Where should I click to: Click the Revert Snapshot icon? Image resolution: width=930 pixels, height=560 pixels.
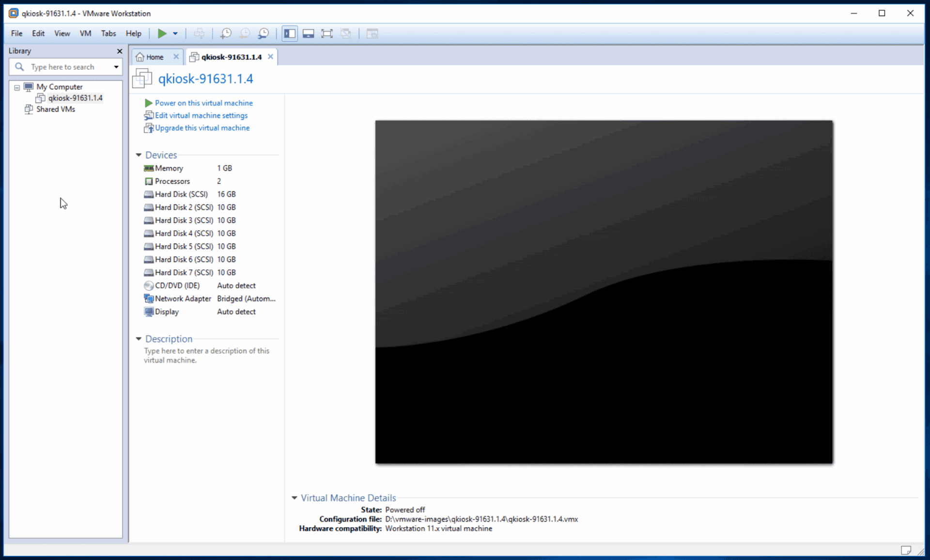(245, 33)
